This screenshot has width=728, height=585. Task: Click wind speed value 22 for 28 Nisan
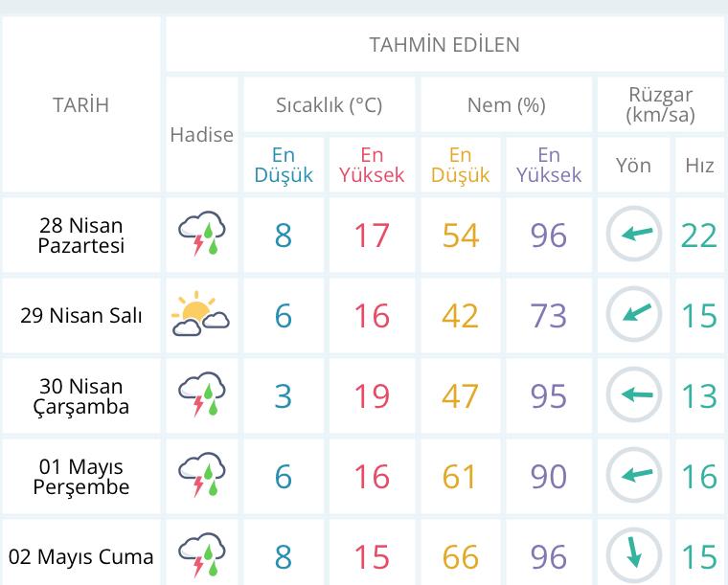pyautogui.click(x=699, y=236)
